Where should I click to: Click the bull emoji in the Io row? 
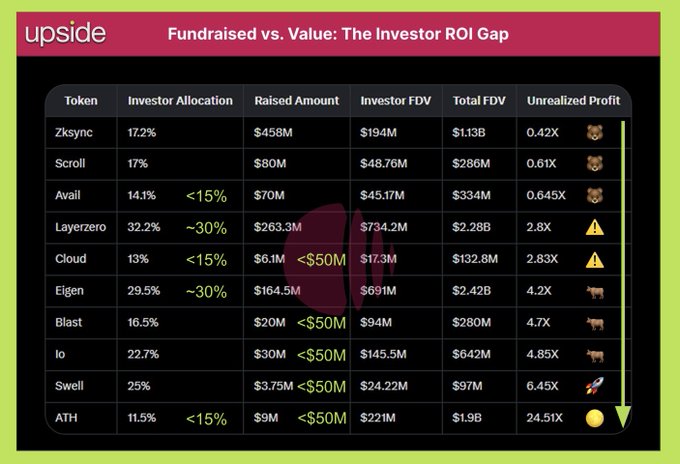[594, 355]
